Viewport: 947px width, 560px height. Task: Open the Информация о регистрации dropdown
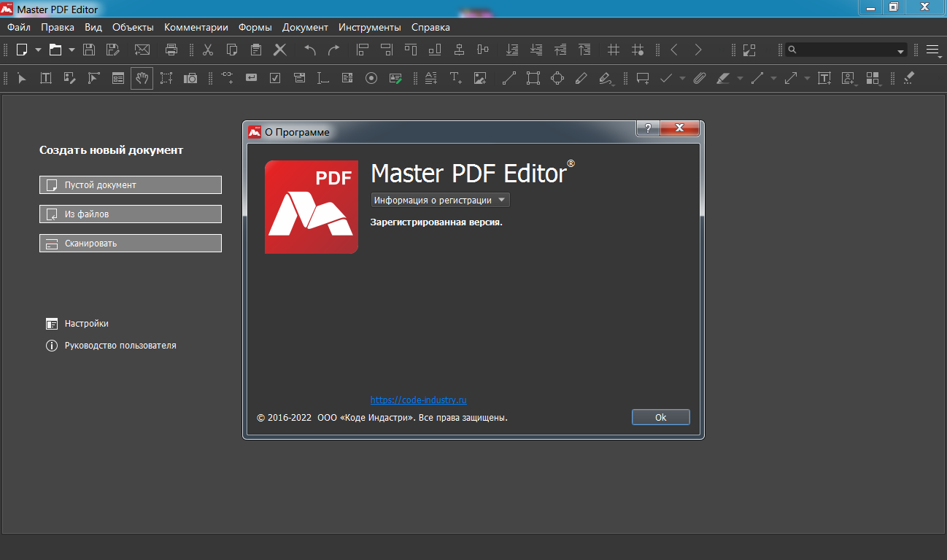(440, 200)
